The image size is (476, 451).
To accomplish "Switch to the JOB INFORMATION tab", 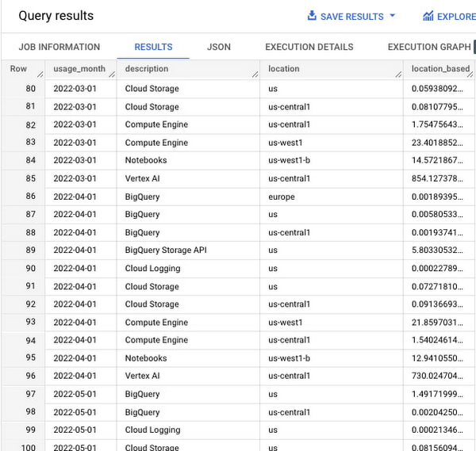I will (x=59, y=47).
